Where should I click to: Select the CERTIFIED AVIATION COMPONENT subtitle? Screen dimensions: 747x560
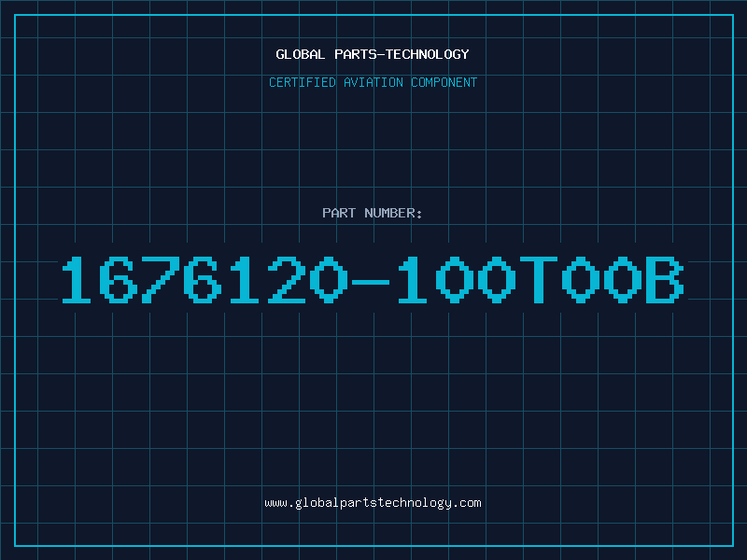(373, 82)
